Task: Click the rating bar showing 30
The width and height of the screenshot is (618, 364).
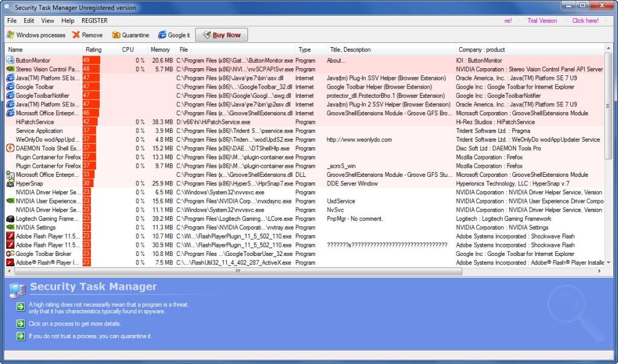Action: click(x=88, y=184)
